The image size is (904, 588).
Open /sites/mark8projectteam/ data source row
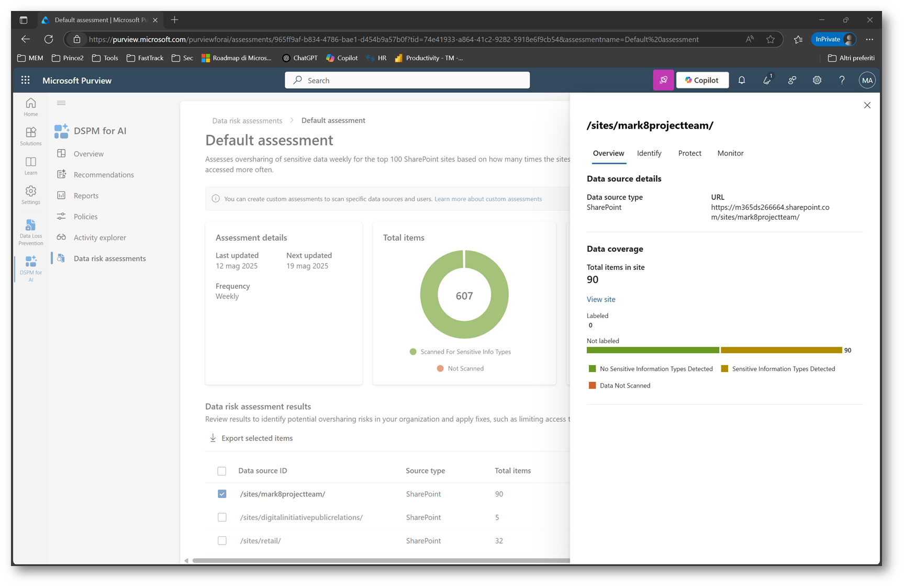282,494
